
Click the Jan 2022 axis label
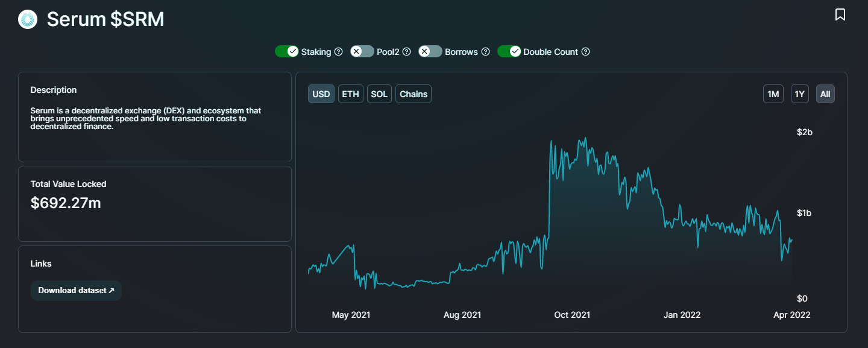pos(682,315)
